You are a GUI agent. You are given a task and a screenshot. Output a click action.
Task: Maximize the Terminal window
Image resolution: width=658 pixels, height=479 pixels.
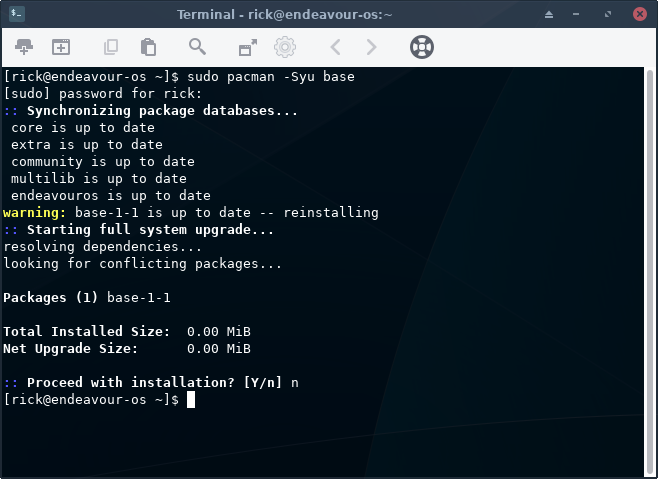(608, 14)
